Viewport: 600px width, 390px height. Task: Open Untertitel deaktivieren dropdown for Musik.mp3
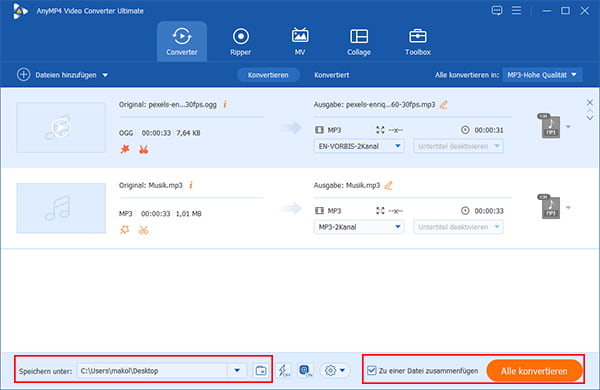458,227
